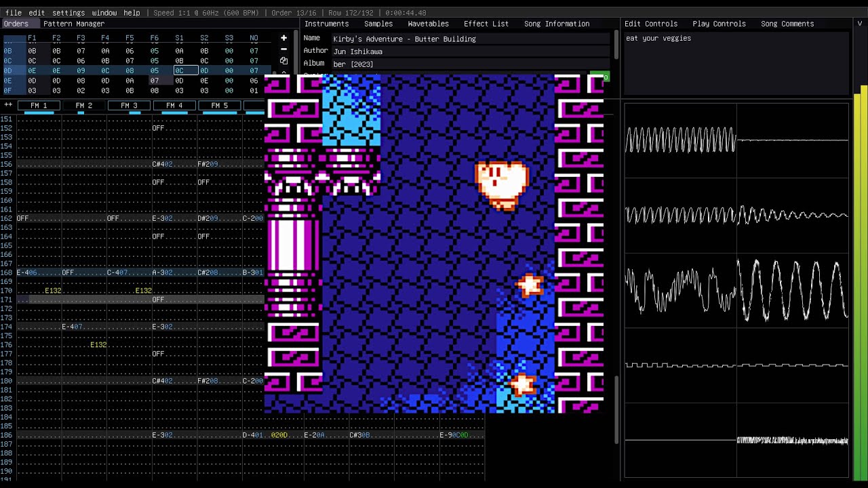Select the Song Comments tab
This screenshot has width=868, height=488.
tap(787, 24)
